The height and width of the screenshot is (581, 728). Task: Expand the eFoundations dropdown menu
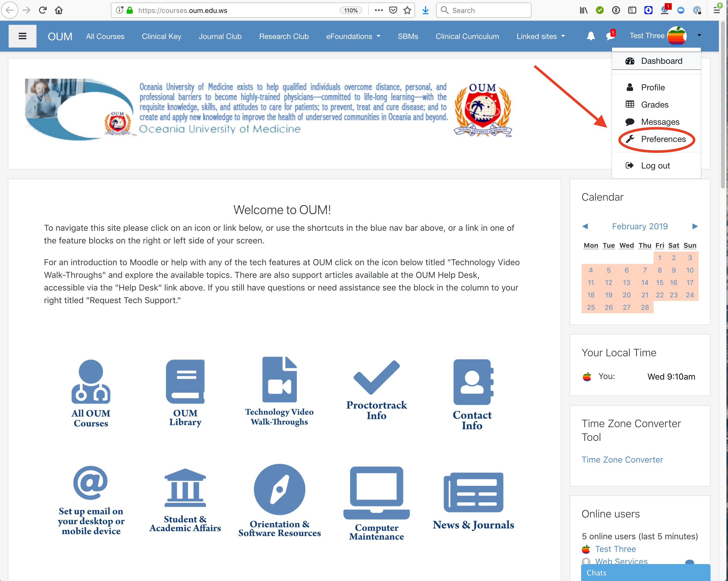tap(353, 36)
